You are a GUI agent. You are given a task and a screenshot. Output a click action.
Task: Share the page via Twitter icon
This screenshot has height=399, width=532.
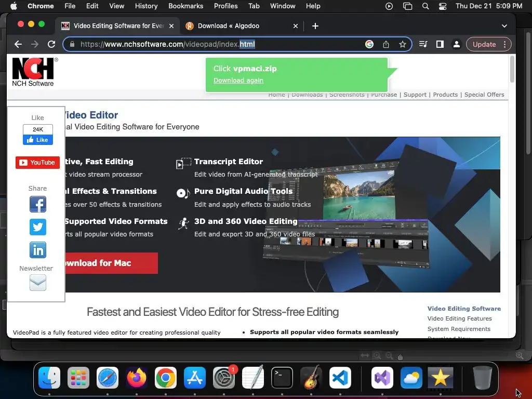(x=37, y=227)
